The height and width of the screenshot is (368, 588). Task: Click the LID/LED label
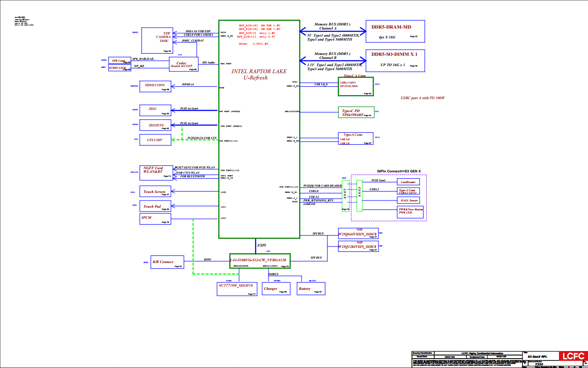(x=310, y=204)
